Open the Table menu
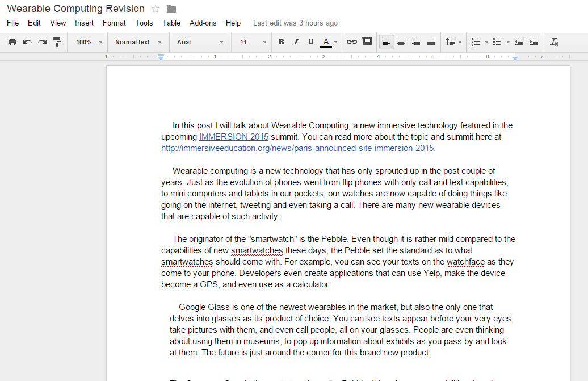The width and height of the screenshot is (588, 381). point(171,23)
